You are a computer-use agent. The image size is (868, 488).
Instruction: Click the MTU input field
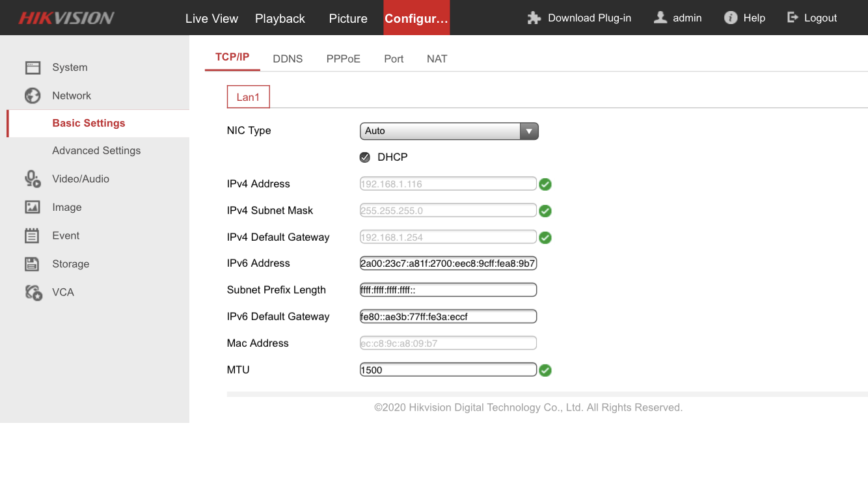click(448, 370)
